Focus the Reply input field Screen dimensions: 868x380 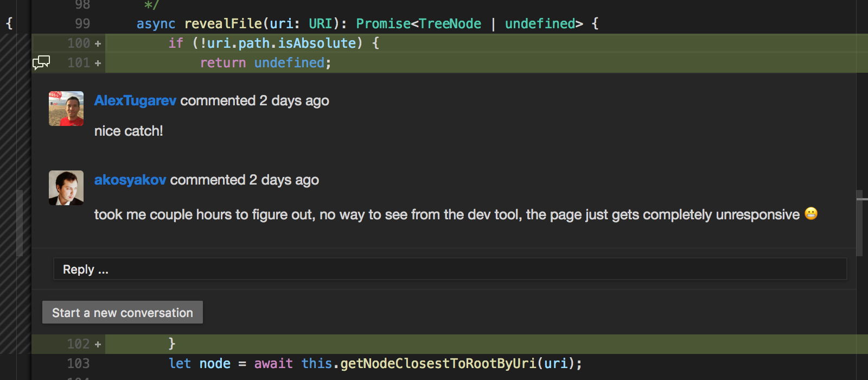(450, 269)
